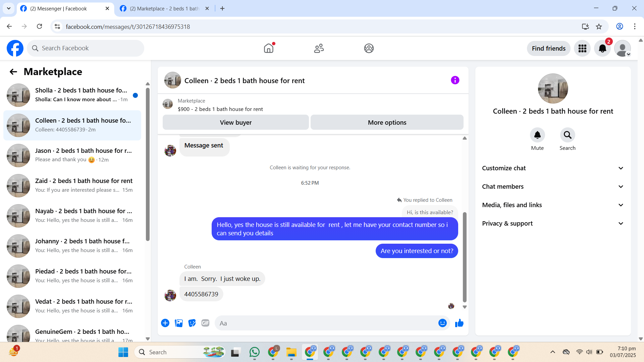Expand the Chat members section
644x362 pixels.
(553, 187)
